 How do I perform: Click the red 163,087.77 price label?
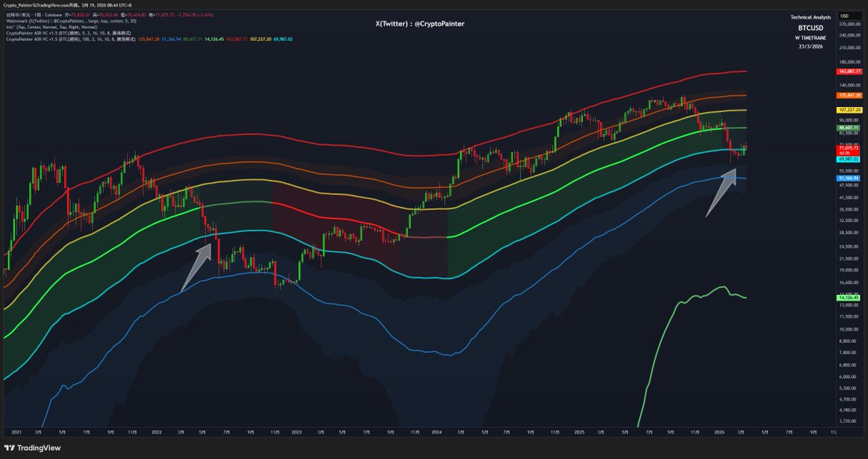click(x=849, y=72)
